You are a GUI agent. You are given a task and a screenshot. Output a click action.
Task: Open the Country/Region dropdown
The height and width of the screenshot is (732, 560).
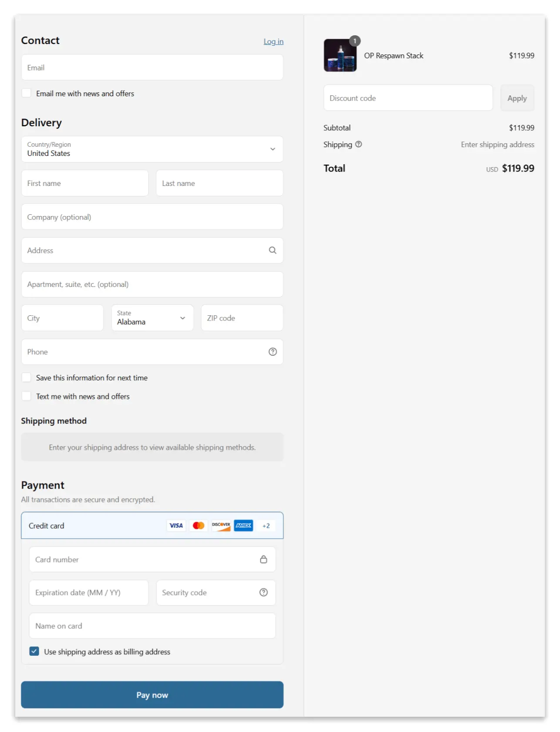(x=152, y=149)
